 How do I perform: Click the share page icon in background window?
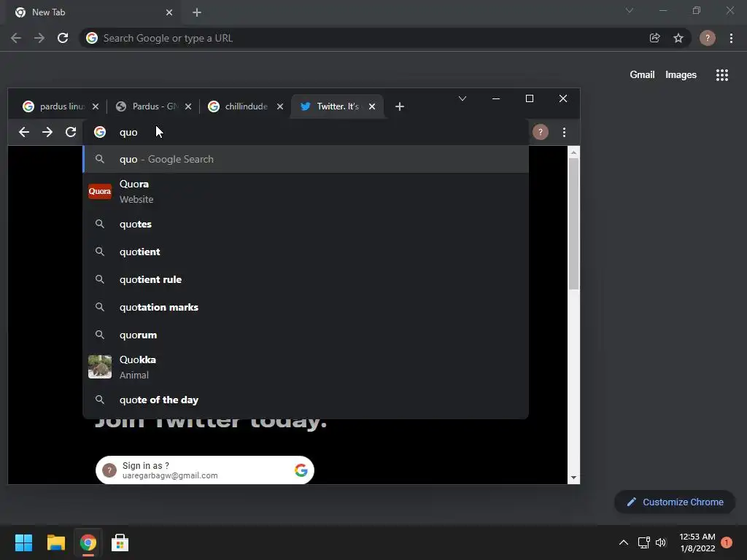[654, 38]
